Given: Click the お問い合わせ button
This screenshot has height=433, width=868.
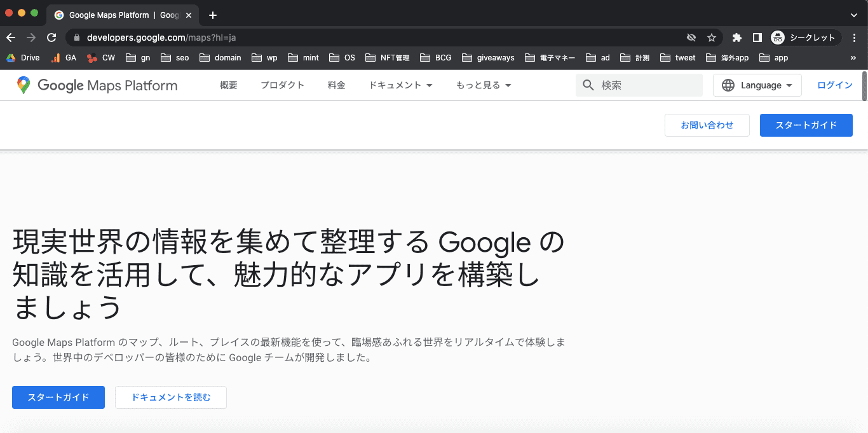Looking at the screenshot, I should 707,125.
